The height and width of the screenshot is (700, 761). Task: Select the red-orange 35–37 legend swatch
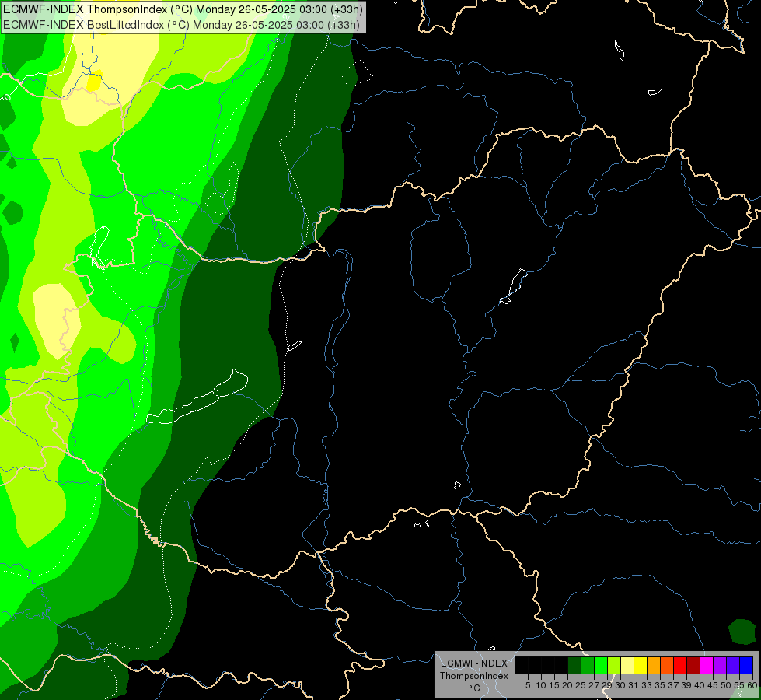[667, 666]
